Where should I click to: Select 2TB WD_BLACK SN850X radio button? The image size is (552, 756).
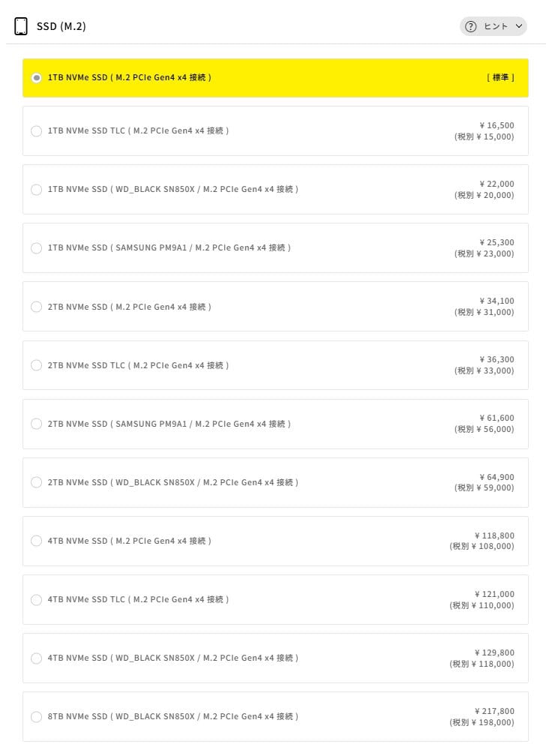point(36,482)
